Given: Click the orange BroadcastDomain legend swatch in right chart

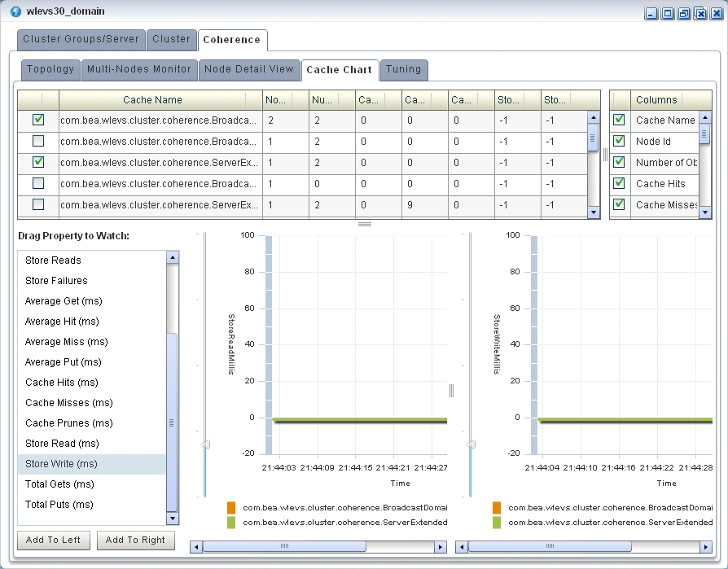Looking at the screenshot, I should (x=497, y=508).
